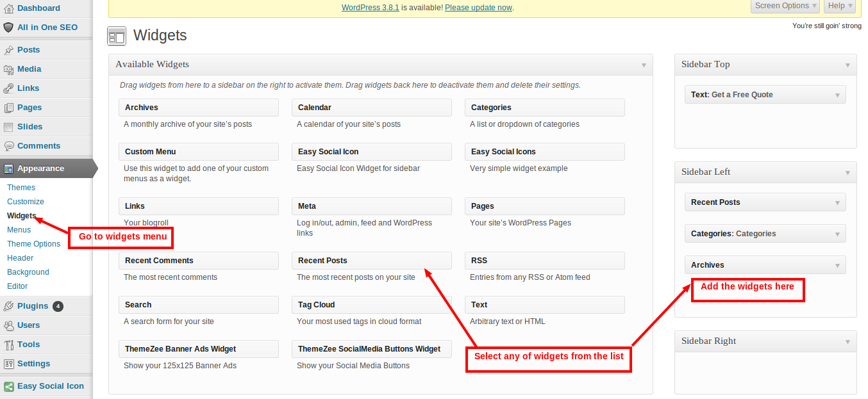868x399 pixels.
Task: Open the Plugins menu label
Action: pos(33,306)
